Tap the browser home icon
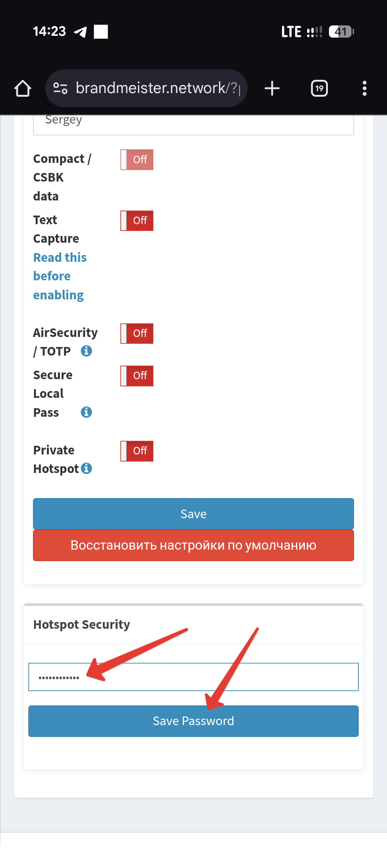This screenshot has height=868, width=387. pos(23,88)
